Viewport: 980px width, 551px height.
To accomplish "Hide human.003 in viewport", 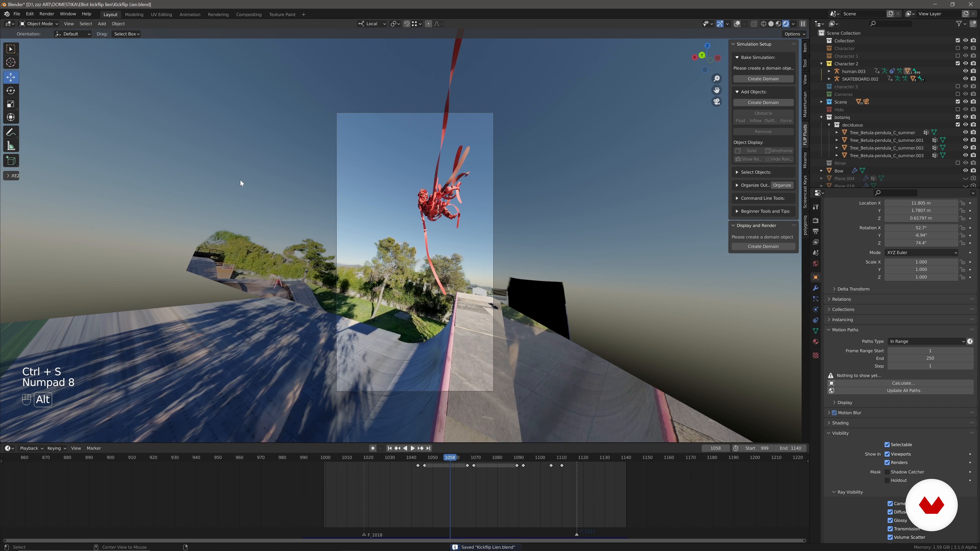I will click(x=965, y=71).
